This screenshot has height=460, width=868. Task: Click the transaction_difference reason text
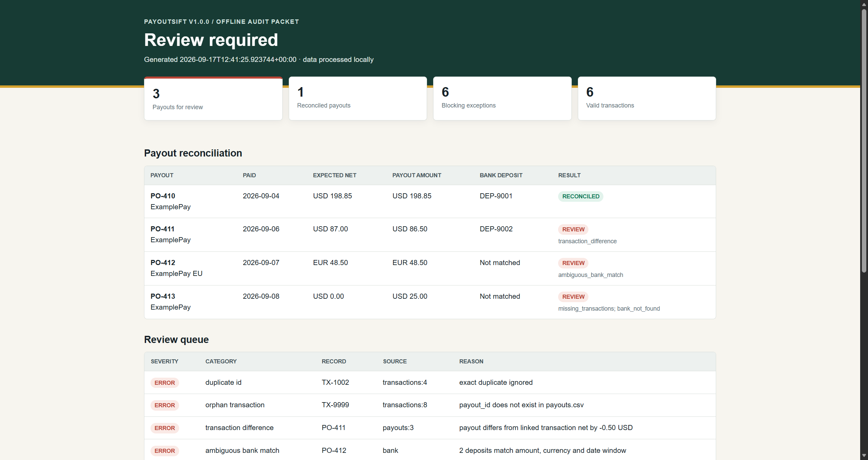pos(587,241)
